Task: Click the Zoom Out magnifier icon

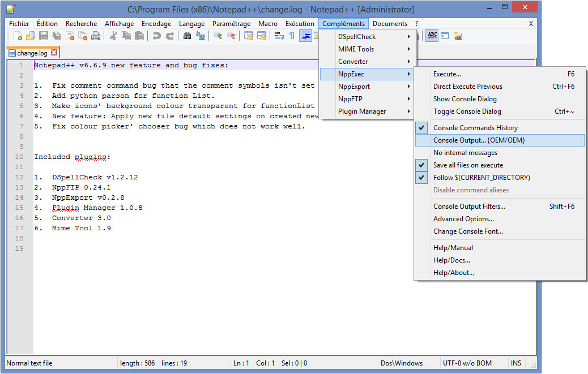Action: pyautogui.click(x=231, y=36)
